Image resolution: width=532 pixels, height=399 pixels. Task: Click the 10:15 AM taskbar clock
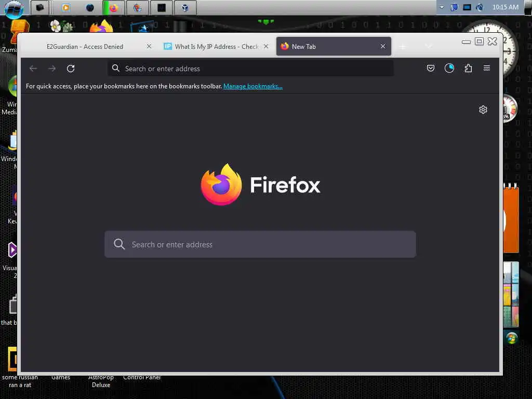coord(505,7)
